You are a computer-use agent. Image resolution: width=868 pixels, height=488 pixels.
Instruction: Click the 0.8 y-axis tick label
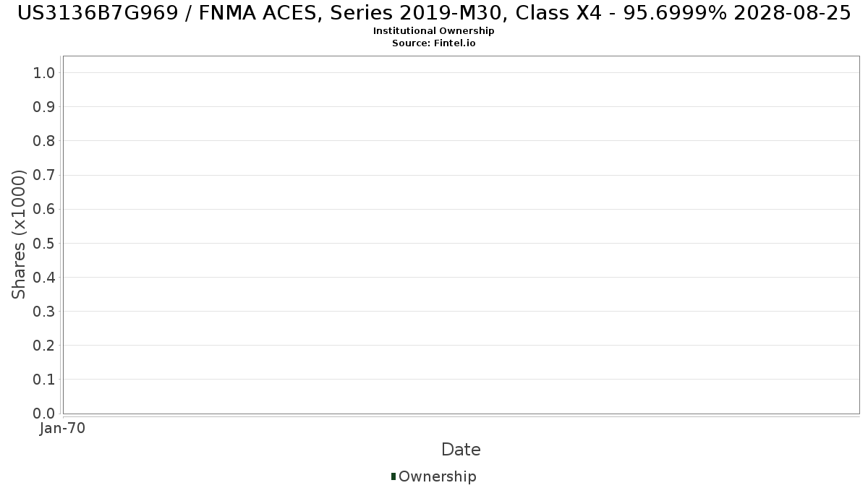pos(44,140)
